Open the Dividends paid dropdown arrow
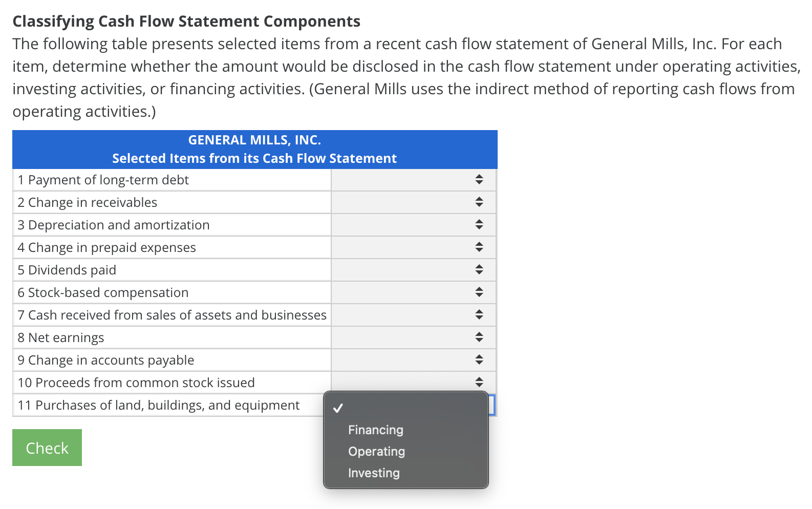The width and height of the screenshot is (812, 509). (x=479, y=269)
